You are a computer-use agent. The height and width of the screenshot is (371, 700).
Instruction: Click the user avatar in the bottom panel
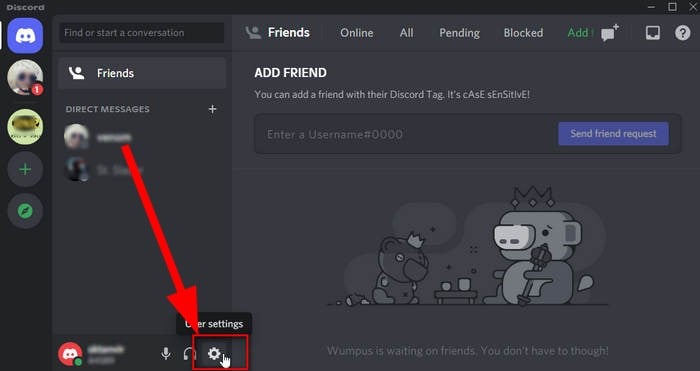[x=70, y=354]
